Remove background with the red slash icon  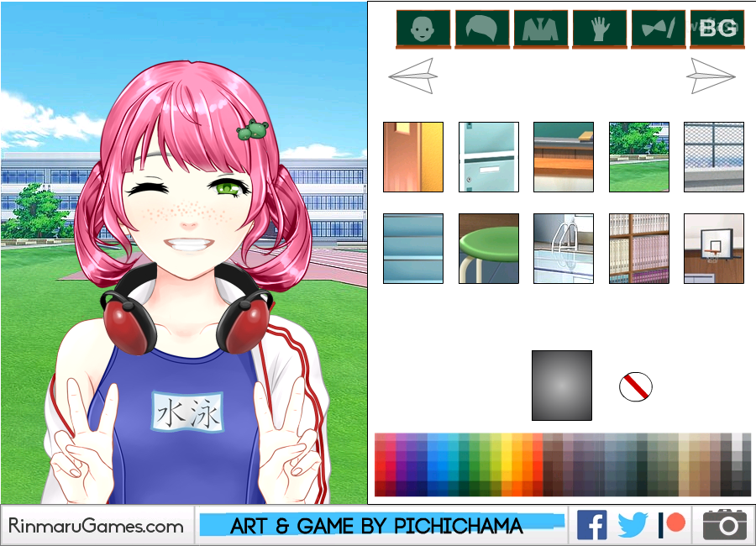coord(636,386)
